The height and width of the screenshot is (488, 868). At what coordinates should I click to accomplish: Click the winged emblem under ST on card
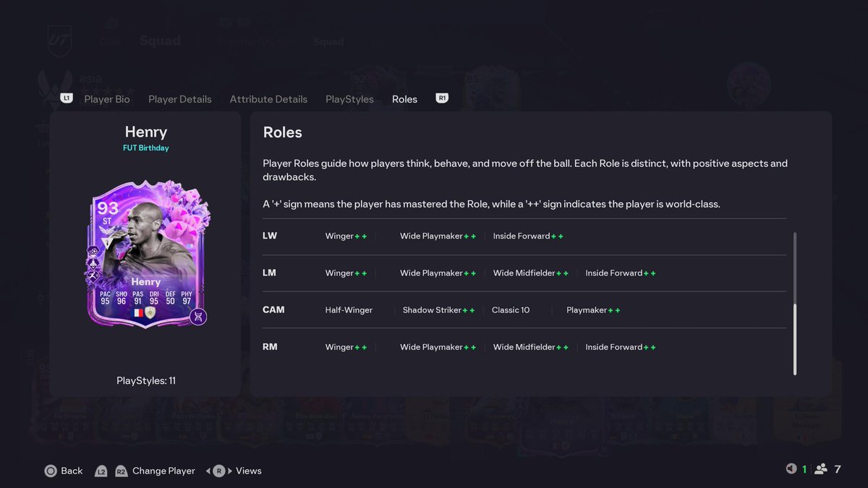tap(107, 231)
